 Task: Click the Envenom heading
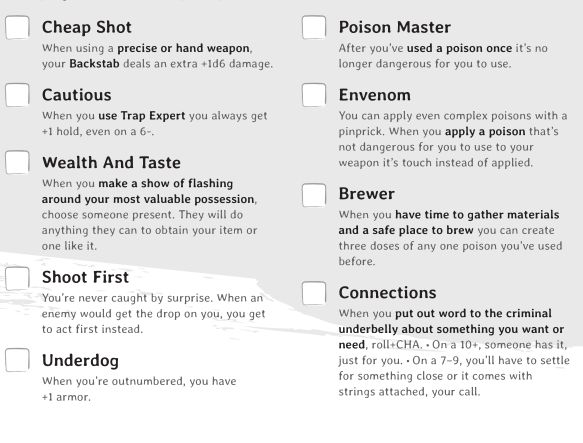(374, 95)
